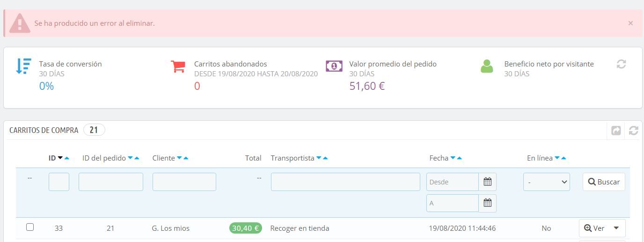This screenshot has height=242, width=644.
Task: View details of cart 33
Action: [594, 228]
